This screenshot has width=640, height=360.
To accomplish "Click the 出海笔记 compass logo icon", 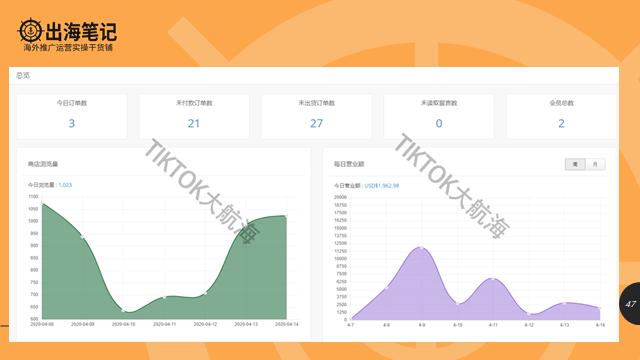I will (30, 31).
